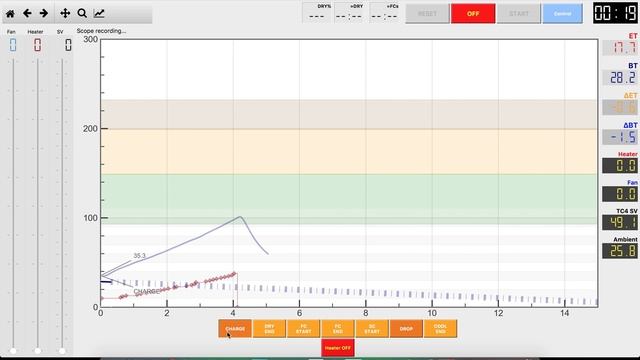The image size is (640, 360).
Task: Click the BT temperature readout 28.2
Action: [x=620, y=78]
